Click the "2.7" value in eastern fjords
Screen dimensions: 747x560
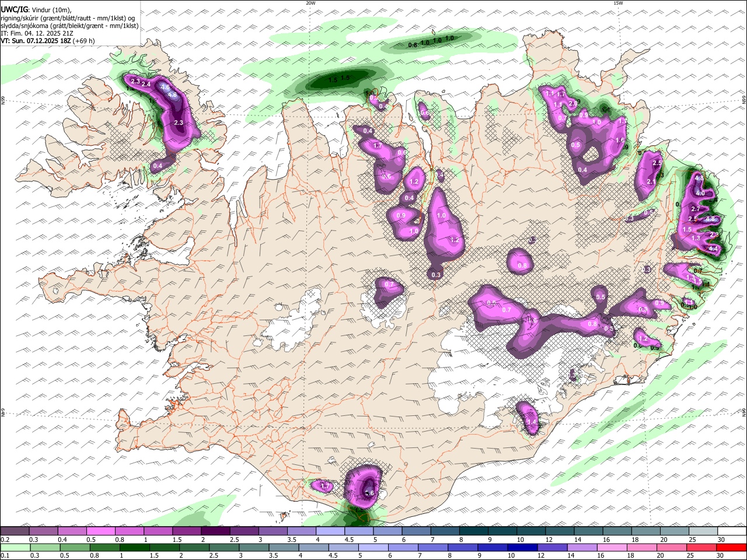click(695, 209)
